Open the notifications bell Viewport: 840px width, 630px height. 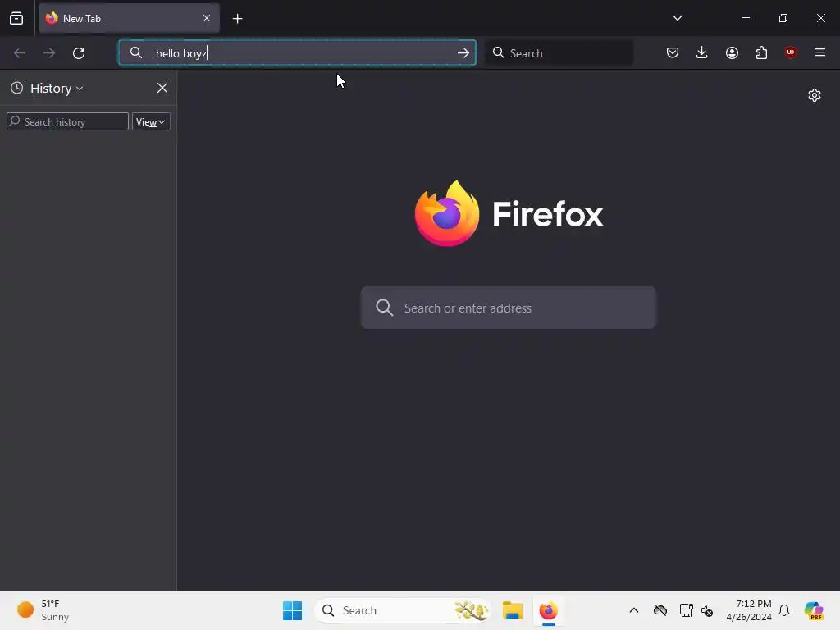784,610
